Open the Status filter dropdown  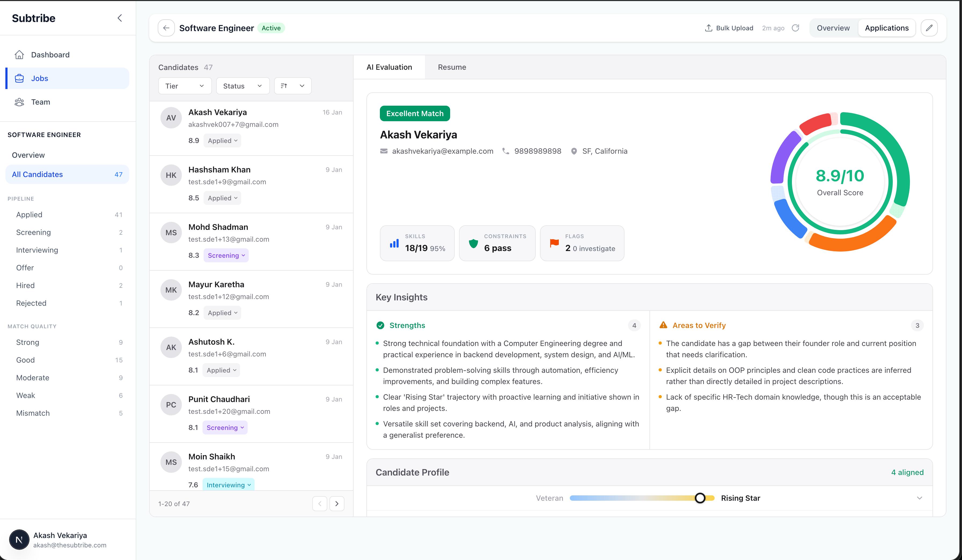pyautogui.click(x=243, y=86)
